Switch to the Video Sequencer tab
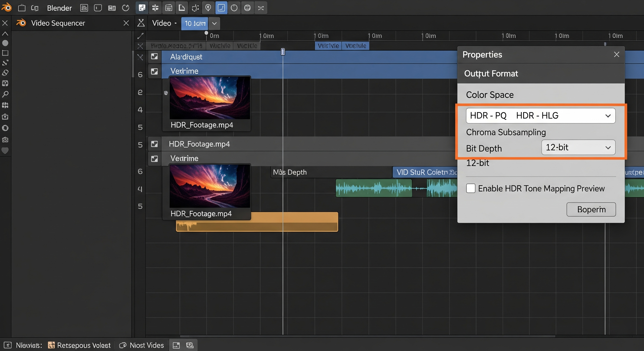The image size is (644, 351). pyautogui.click(x=58, y=23)
